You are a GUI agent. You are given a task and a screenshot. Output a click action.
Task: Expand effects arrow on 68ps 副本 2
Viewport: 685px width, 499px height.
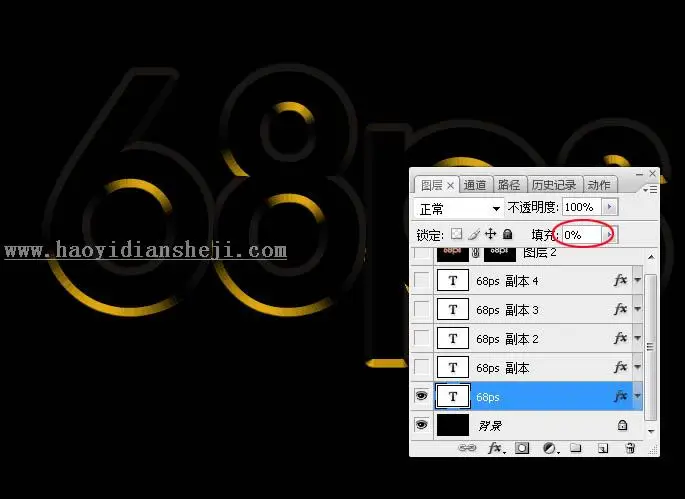[x=637, y=338]
